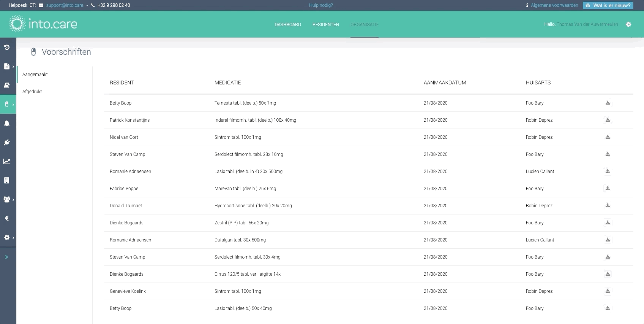Click the settings gear beside user name
The width and height of the screenshot is (644, 324).
click(x=628, y=24)
